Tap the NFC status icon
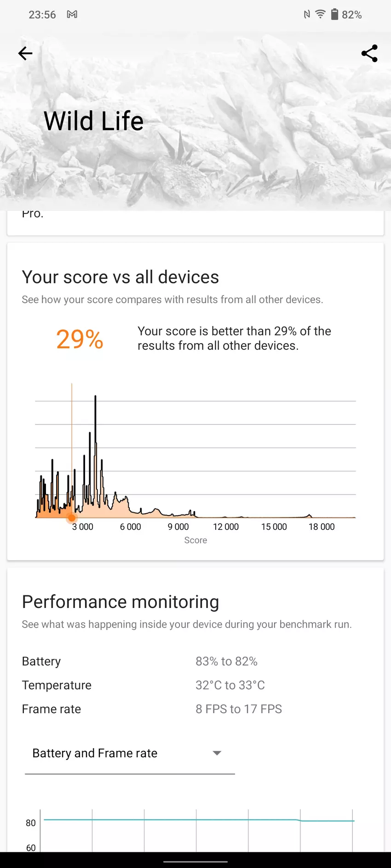 [307, 15]
